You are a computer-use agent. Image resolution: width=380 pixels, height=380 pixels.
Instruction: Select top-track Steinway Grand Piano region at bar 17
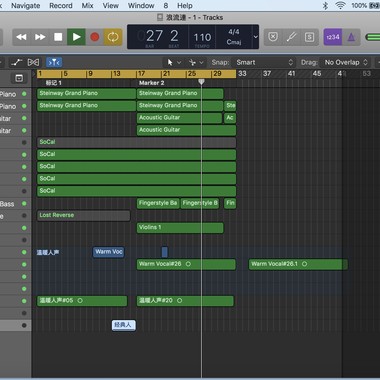pyautogui.click(x=180, y=93)
